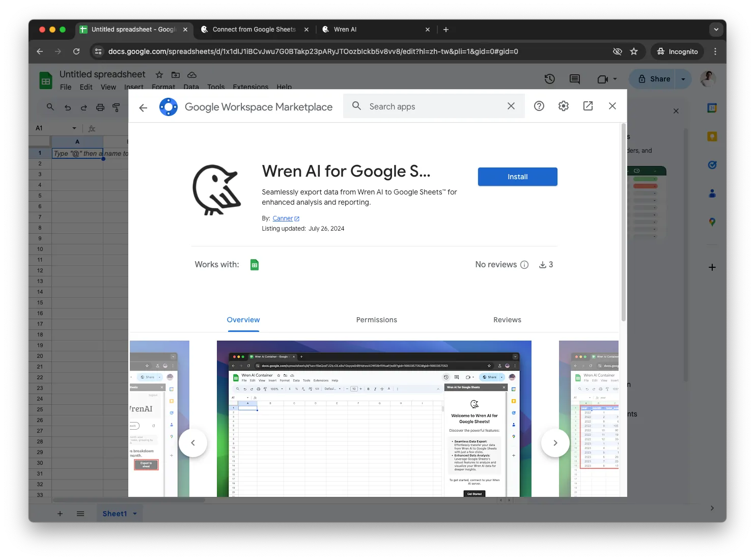
Task: Close the Marketplace dialog
Action: 612,106
